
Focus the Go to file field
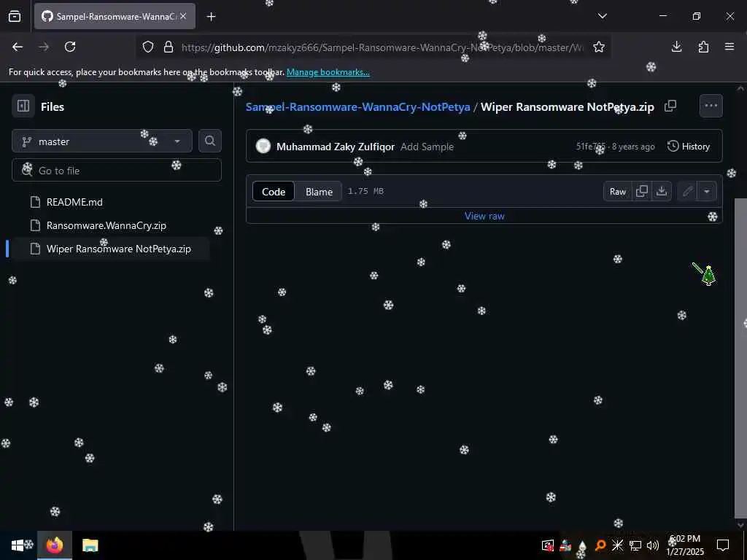point(117,171)
